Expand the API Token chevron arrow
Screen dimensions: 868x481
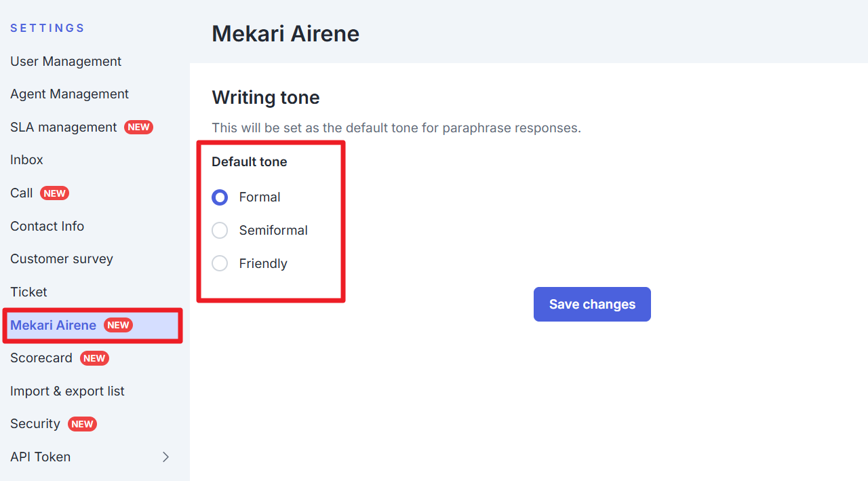click(x=165, y=457)
